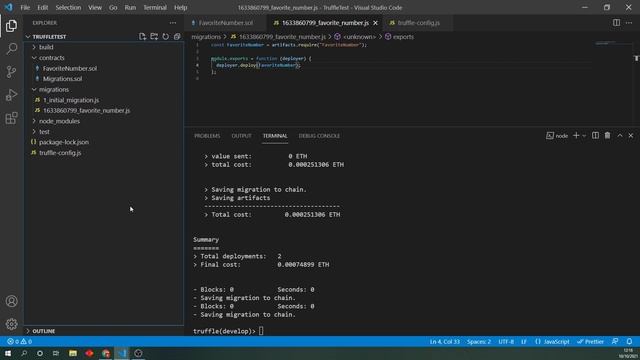Image resolution: width=640 pixels, height=360 pixels.
Task: Split the terminal panel
Action: coord(596,136)
